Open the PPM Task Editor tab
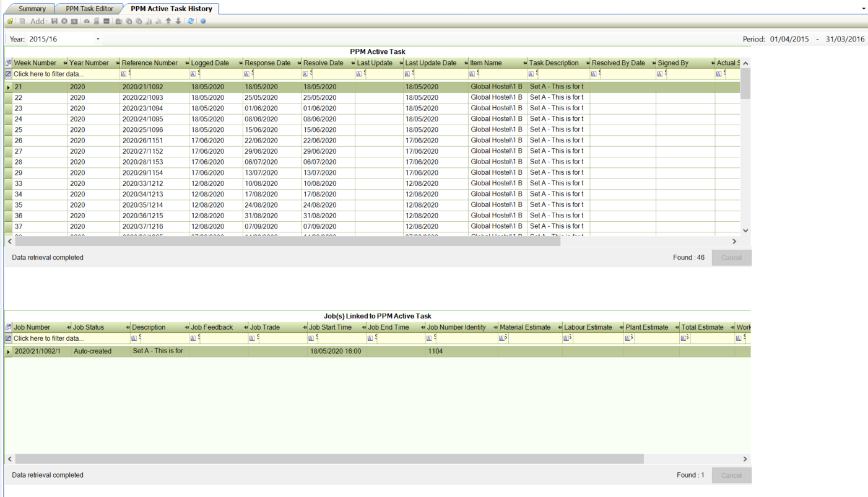Viewport: 868px width, 497px height. coord(89,9)
